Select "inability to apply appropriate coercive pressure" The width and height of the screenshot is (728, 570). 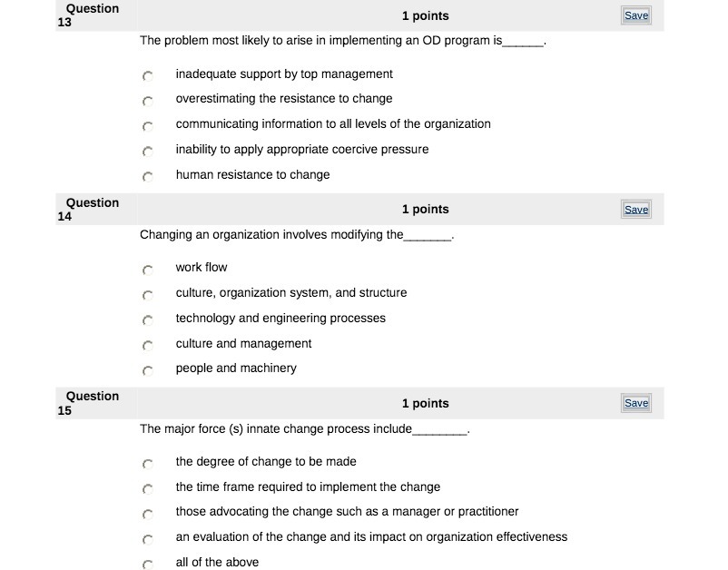pyautogui.click(x=148, y=152)
